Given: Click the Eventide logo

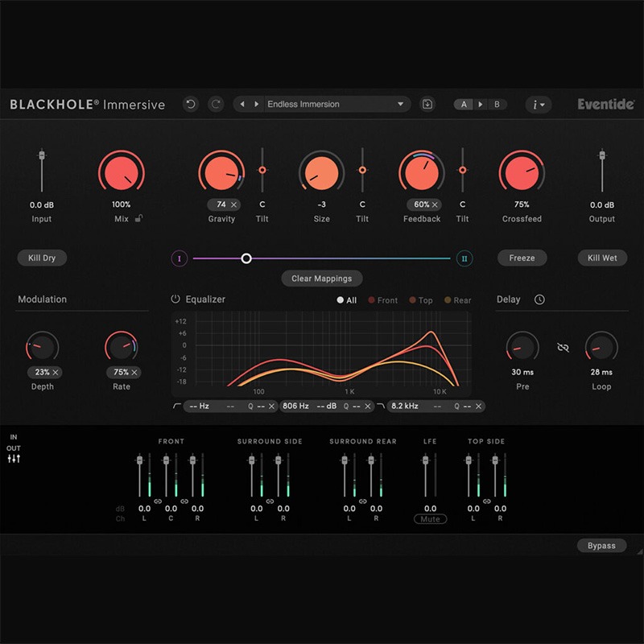Looking at the screenshot, I should (606, 105).
